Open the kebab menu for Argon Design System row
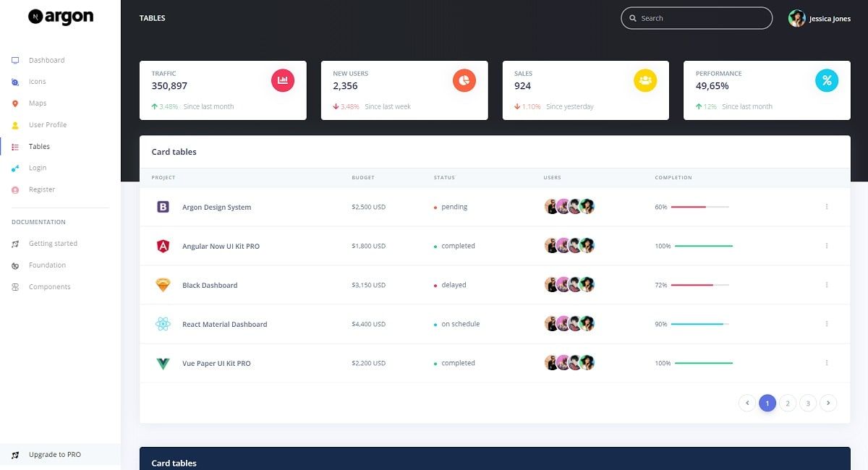The height and width of the screenshot is (470, 868). [x=827, y=207]
